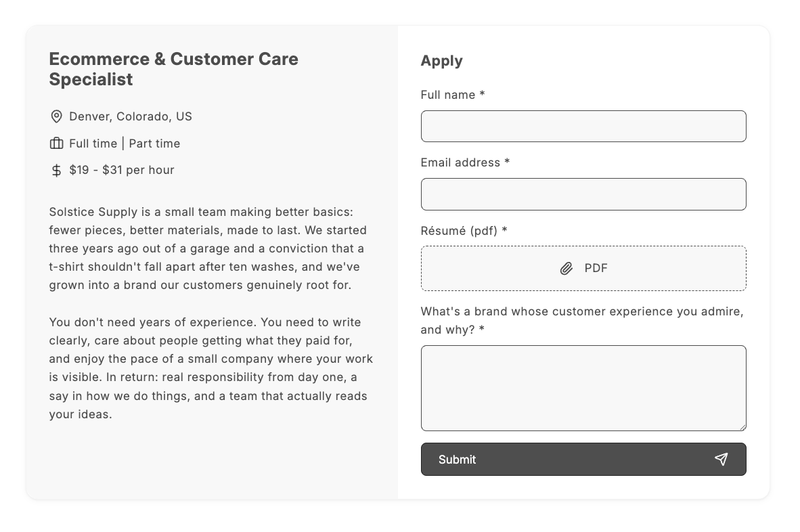Click the Résumé (pdf) label

coord(464,231)
